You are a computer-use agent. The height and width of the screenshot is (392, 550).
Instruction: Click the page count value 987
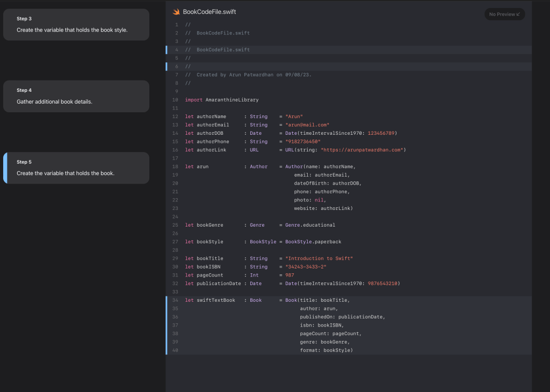pyautogui.click(x=290, y=275)
